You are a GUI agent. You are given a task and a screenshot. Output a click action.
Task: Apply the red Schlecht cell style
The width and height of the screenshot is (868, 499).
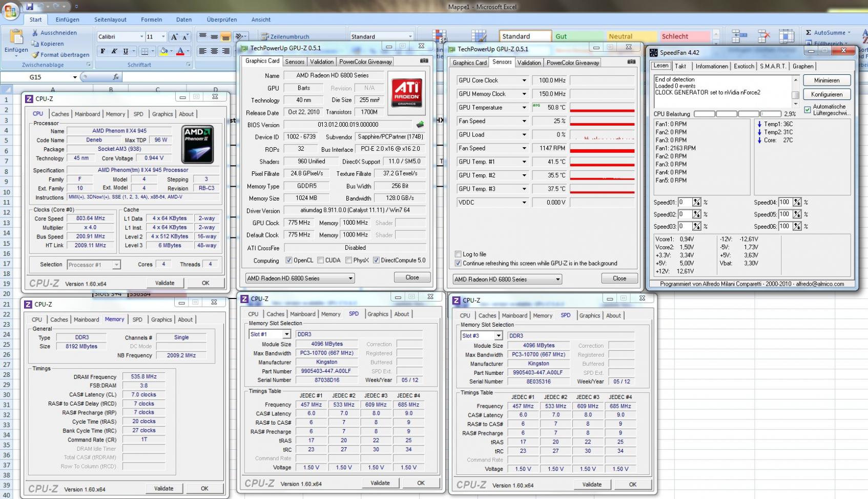coord(684,36)
